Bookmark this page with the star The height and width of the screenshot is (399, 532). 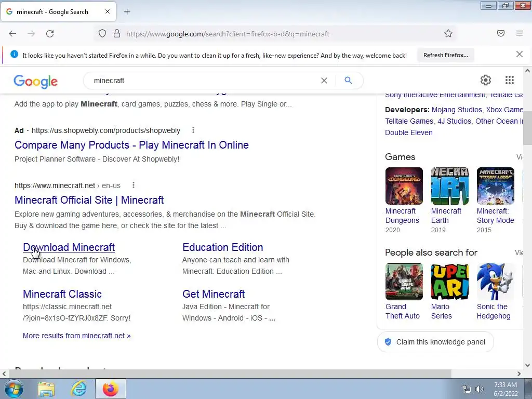click(x=448, y=34)
